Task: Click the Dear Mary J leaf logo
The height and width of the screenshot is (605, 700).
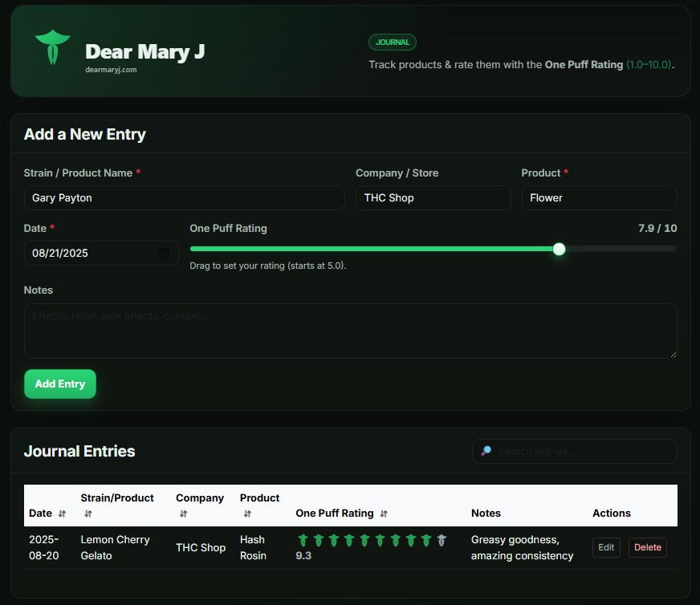Action: [x=53, y=47]
